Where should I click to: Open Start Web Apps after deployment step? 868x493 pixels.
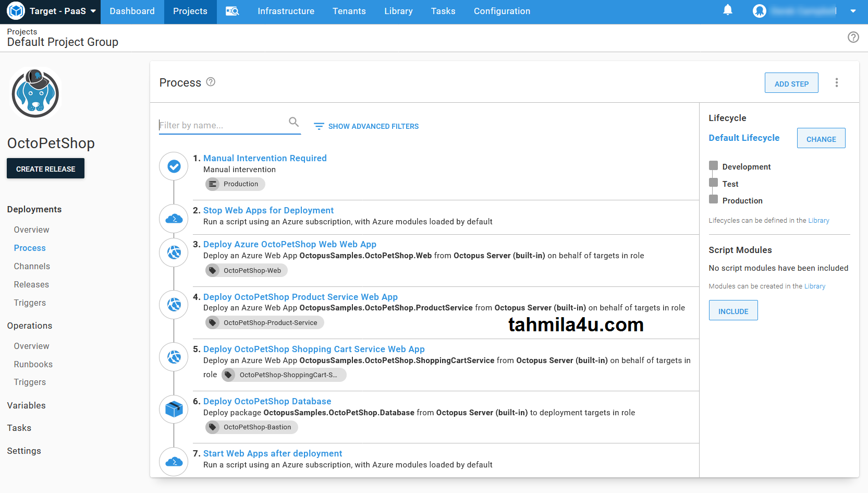273,453
